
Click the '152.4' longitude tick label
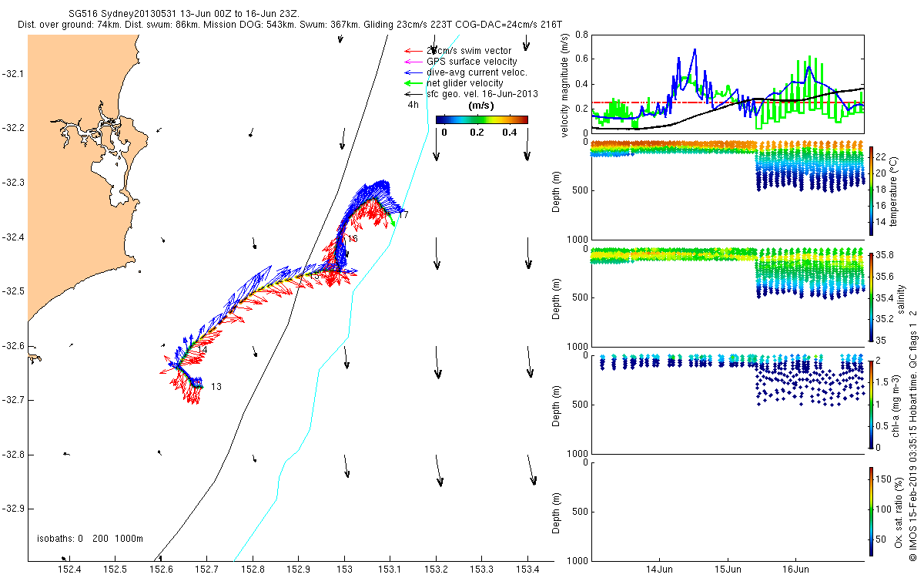point(70,569)
